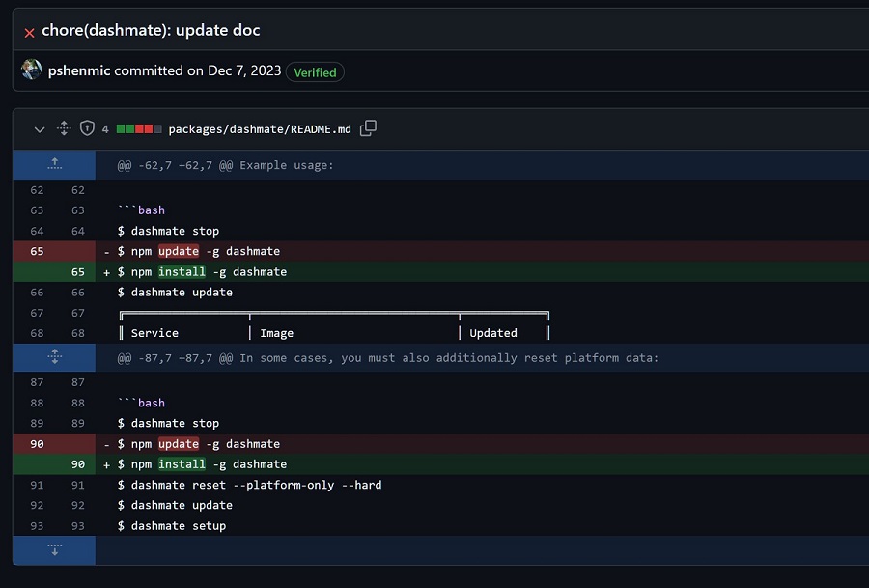869x588 pixels.
Task: Select the '@@ -87,7 +87,7 @@' hunk header text
Action: [388, 358]
